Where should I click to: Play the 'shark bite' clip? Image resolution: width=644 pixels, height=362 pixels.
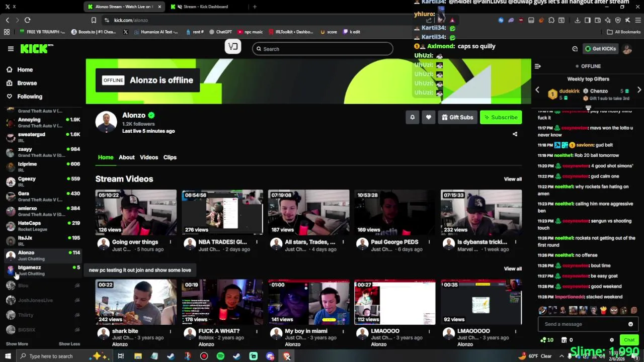pyautogui.click(x=136, y=302)
